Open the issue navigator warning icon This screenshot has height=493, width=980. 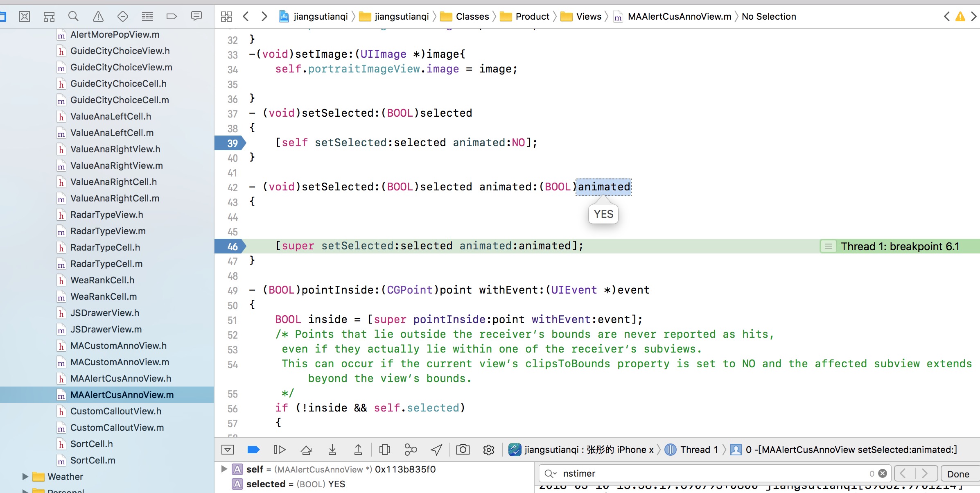coord(98,16)
